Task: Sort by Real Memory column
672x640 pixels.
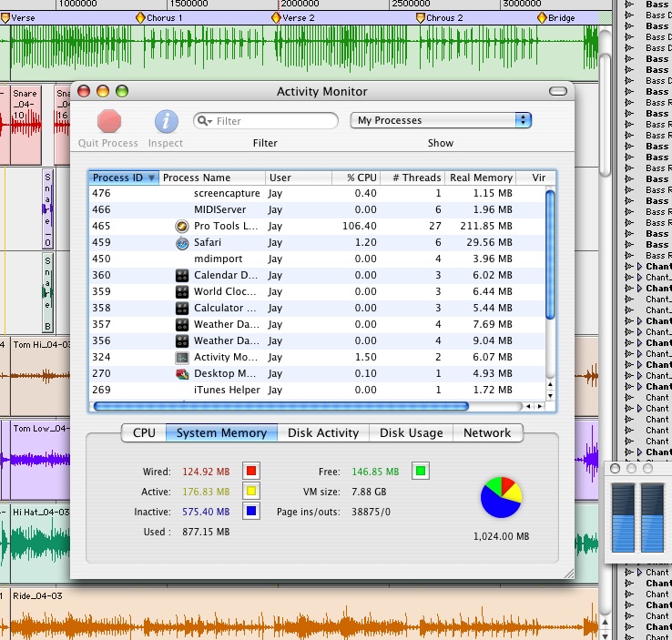Action: pos(481,178)
